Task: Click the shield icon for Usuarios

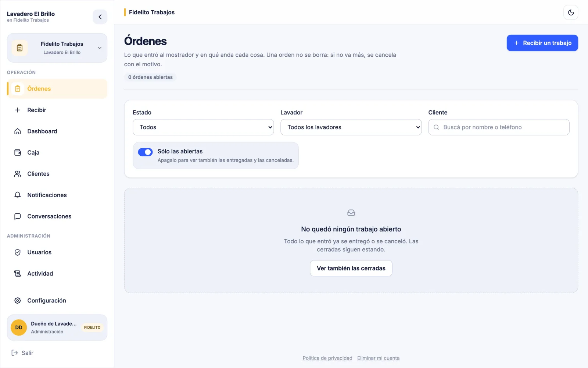Action: pos(18,252)
